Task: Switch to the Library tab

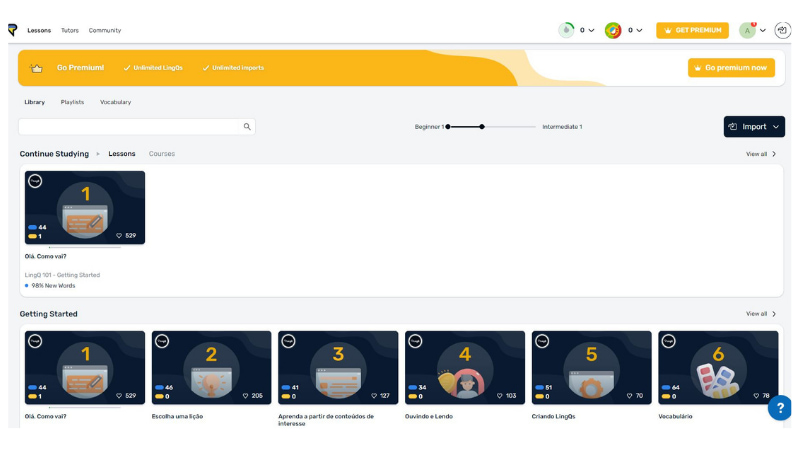Action: tap(35, 102)
